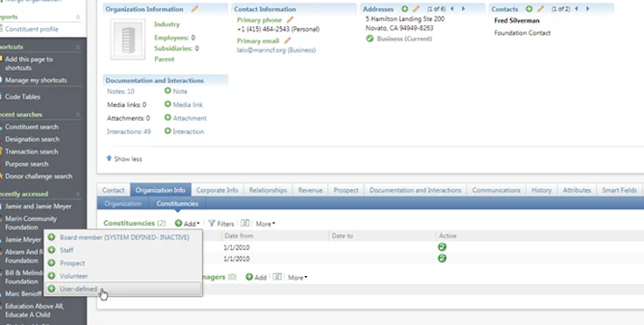Click the Primary phone edit pencil

(x=290, y=20)
